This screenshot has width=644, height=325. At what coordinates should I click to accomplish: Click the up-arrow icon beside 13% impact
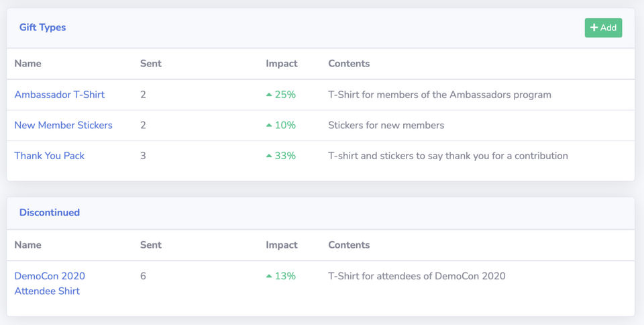(269, 276)
